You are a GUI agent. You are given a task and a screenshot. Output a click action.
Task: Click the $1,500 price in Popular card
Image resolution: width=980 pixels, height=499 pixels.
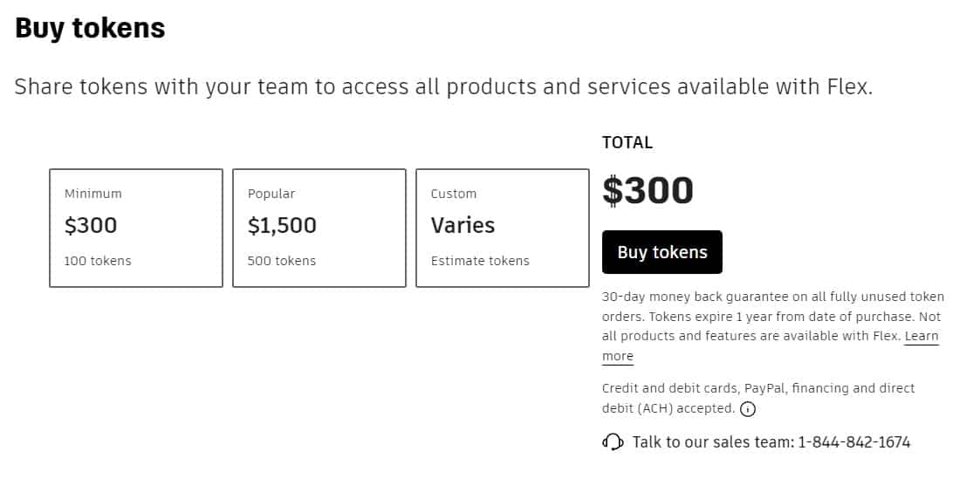(x=282, y=225)
